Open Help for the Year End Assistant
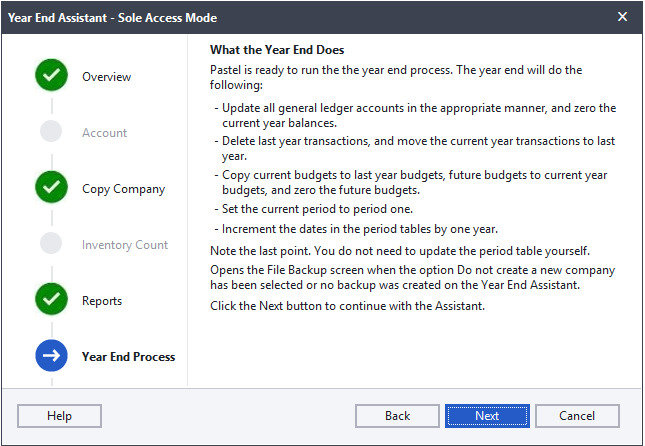This screenshot has width=645, height=446. (x=59, y=416)
